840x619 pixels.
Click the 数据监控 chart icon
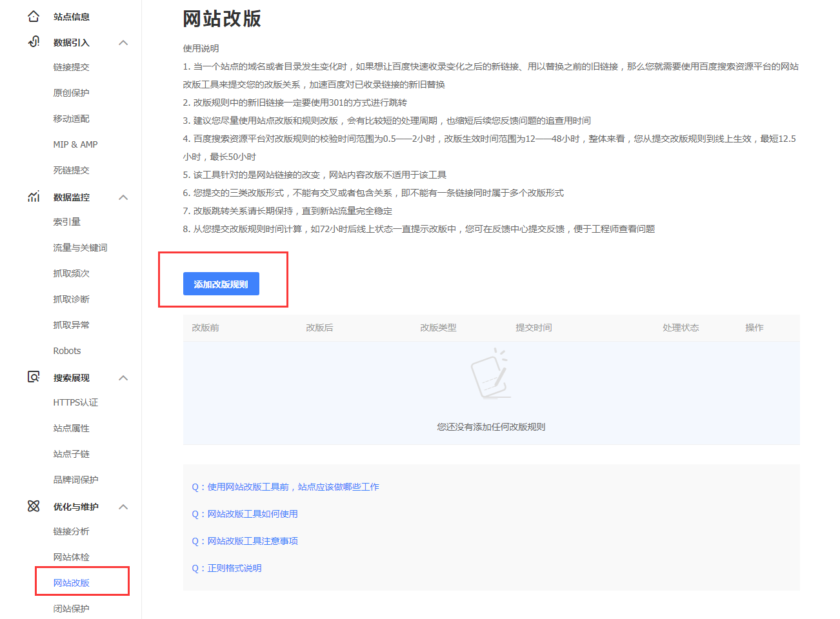pyautogui.click(x=33, y=197)
